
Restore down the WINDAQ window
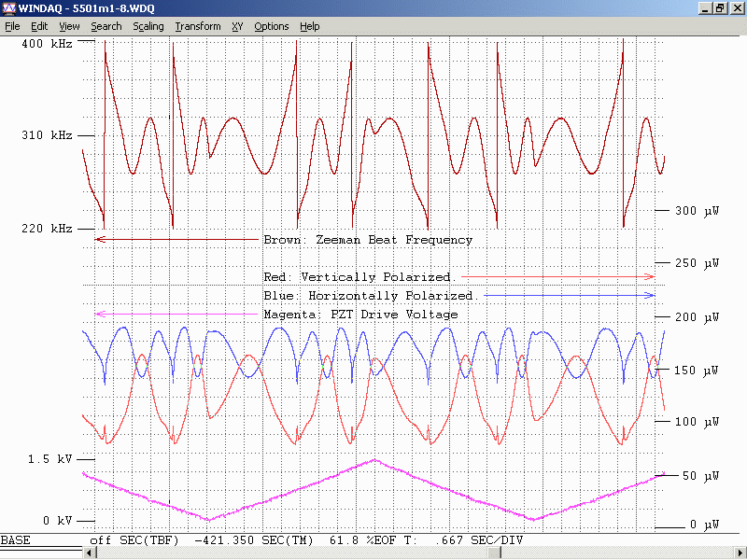point(720,8)
